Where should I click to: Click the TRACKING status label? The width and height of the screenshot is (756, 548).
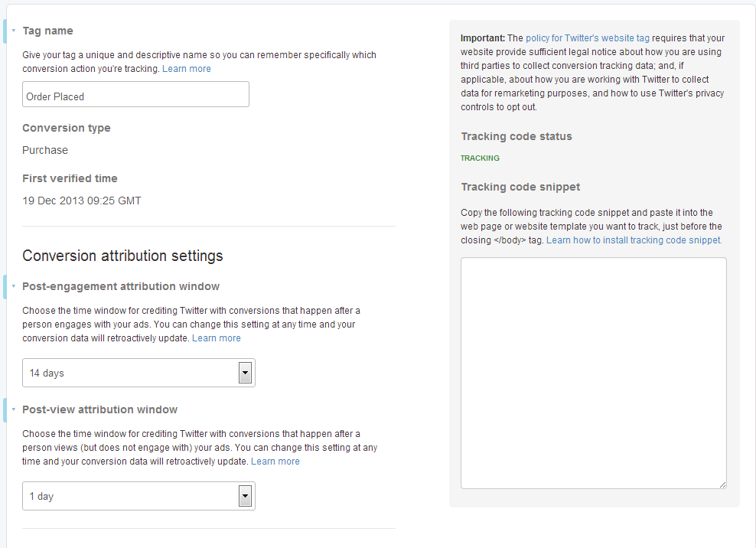[x=480, y=158]
